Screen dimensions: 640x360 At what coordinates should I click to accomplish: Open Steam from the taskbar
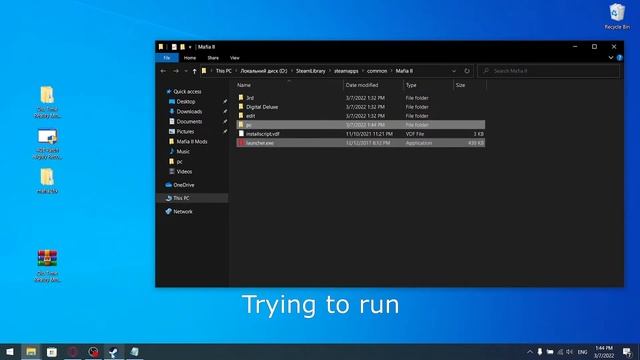point(113,351)
